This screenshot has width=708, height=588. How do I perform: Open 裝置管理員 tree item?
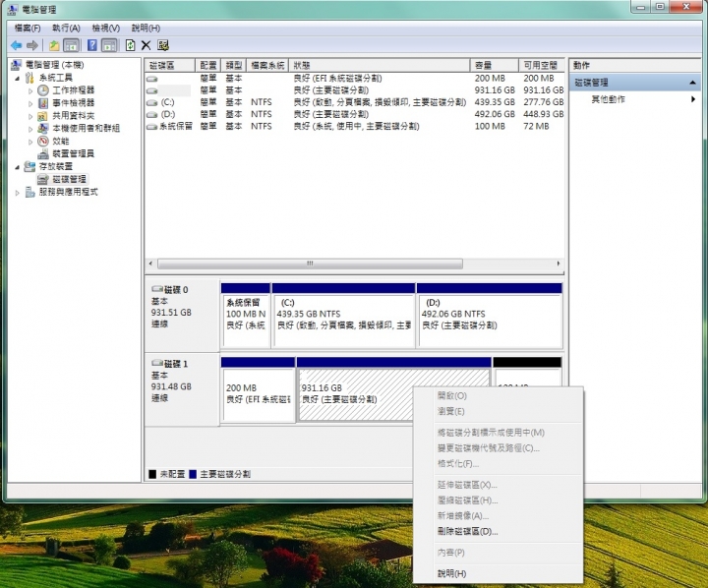tap(73, 153)
